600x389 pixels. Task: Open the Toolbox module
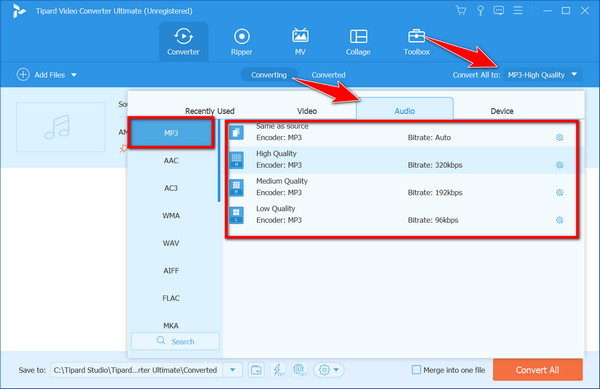click(416, 42)
